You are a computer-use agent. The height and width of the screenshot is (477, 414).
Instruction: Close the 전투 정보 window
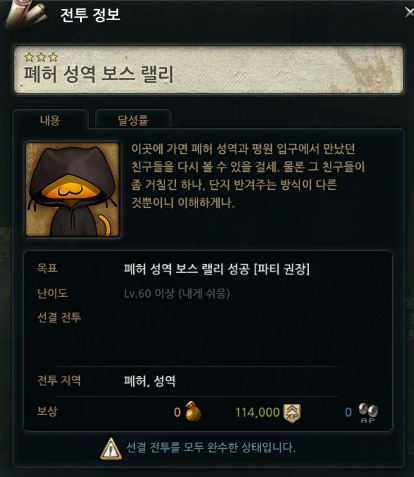[x=409, y=13]
